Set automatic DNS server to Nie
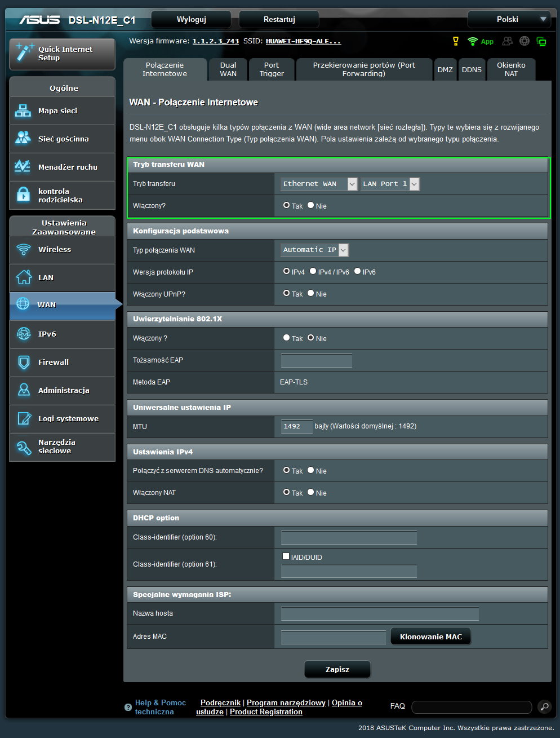560x738 pixels. pyautogui.click(x=310, y=470)
